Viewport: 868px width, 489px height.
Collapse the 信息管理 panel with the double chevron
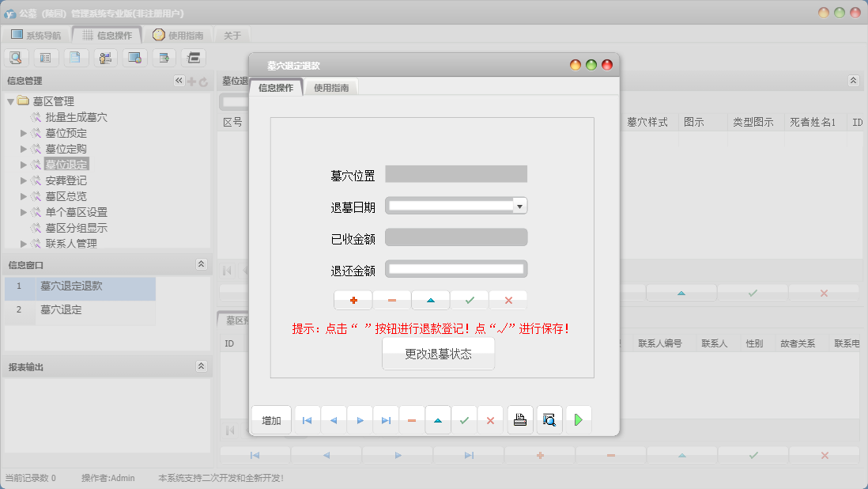click(x=179, y=80)
